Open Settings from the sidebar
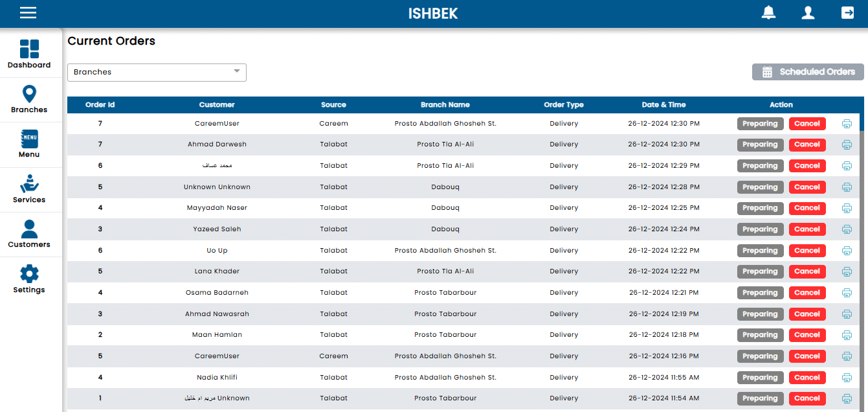The image size is (868, 412). click(x=29, y=279)
